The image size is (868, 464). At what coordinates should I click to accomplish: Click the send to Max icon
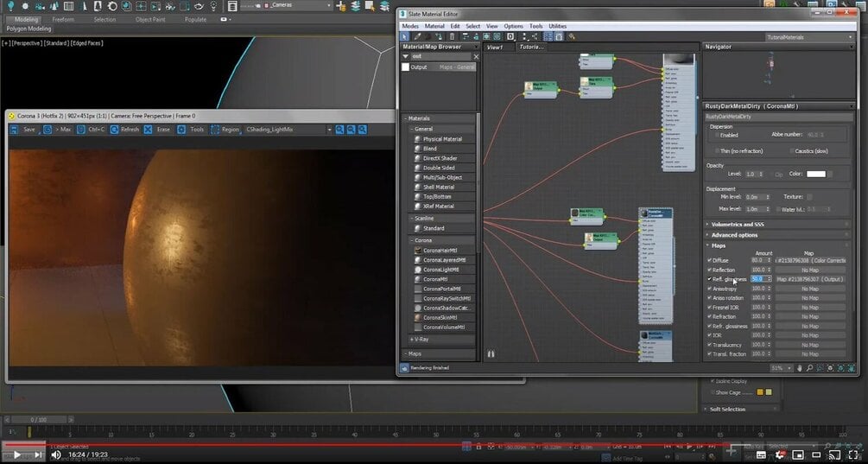[47, 130]
